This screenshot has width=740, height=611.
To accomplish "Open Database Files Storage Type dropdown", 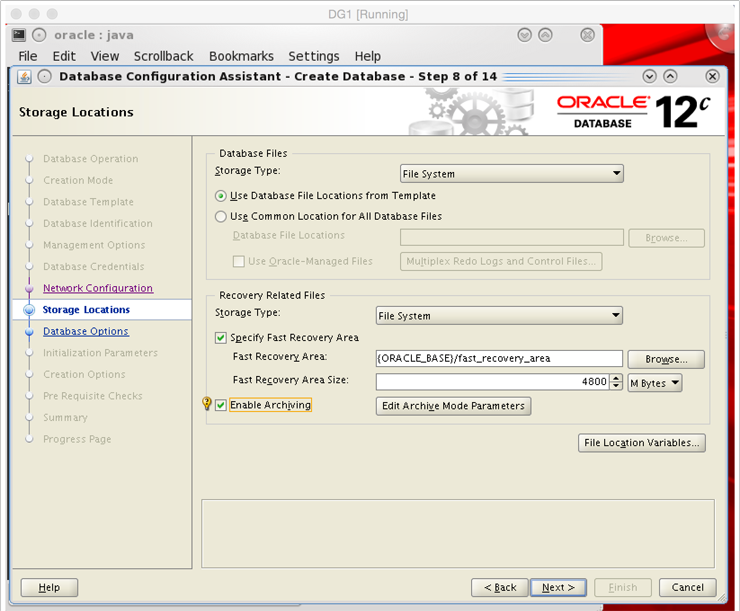I will coord(512,174).
